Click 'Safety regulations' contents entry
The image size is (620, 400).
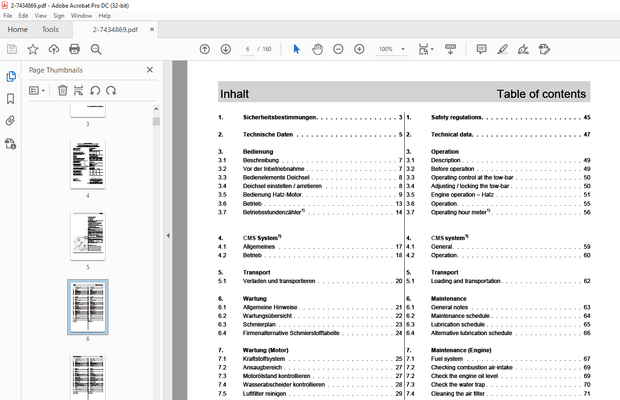[456, 117]
